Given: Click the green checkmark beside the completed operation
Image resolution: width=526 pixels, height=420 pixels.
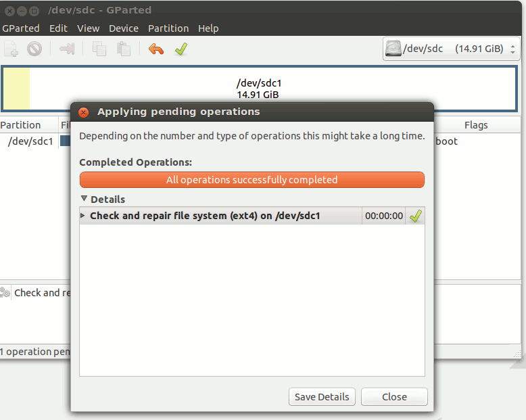Looking at the screenshot, I should click(x=416, y=216).
